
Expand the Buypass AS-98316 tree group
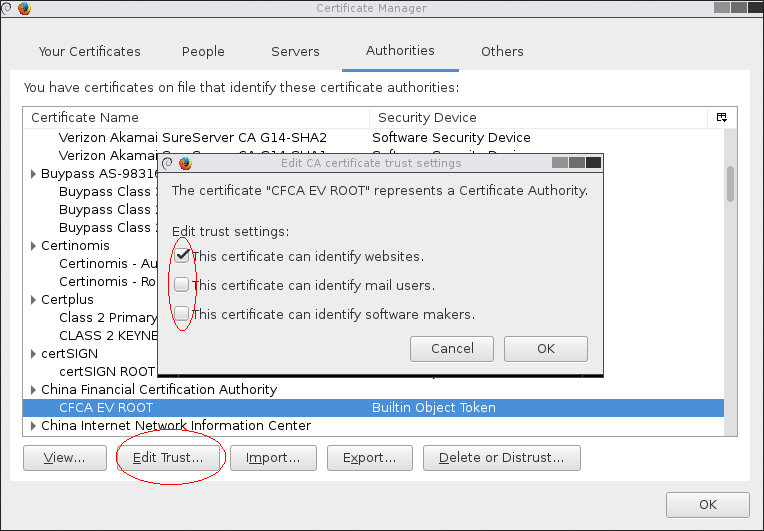click(x=33, y=174)
